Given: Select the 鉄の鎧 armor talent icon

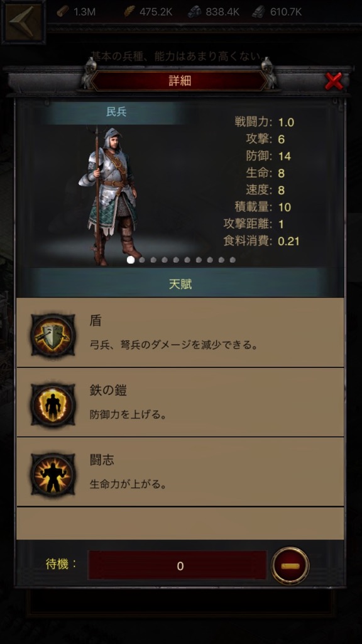Looking at the screenshot, I should point(53,405).
